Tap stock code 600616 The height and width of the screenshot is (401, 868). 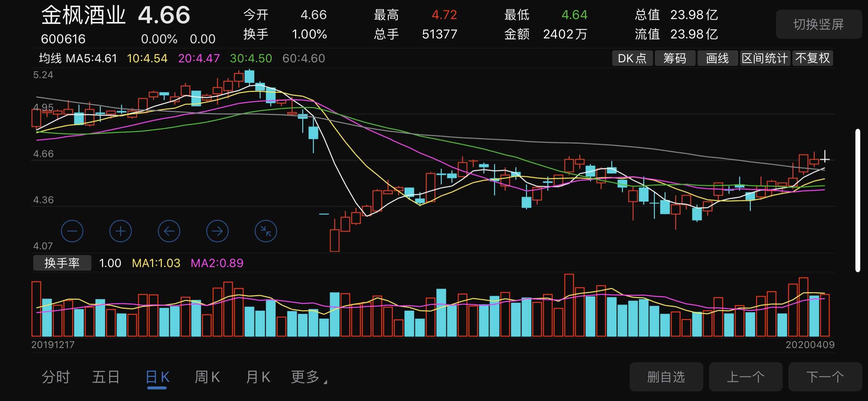point(63,39)
